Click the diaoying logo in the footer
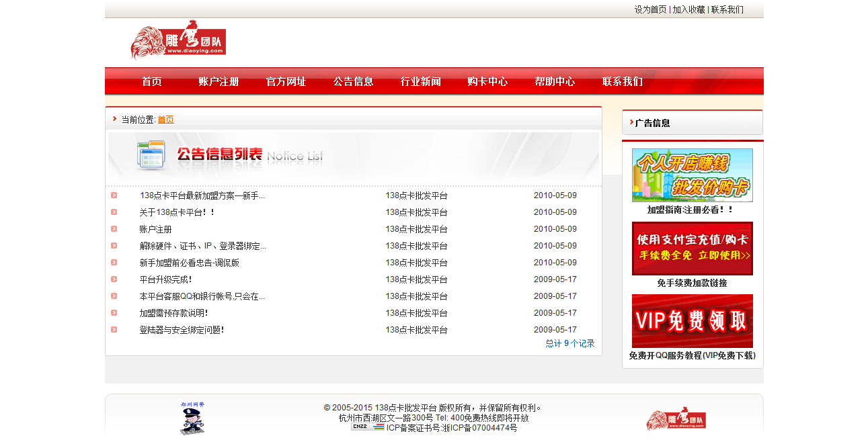 point(676,418)
